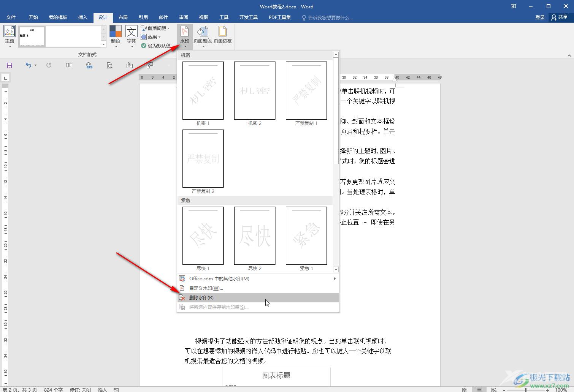
Task: Switch to the 我的模板 tab
Action: (58, 17)
